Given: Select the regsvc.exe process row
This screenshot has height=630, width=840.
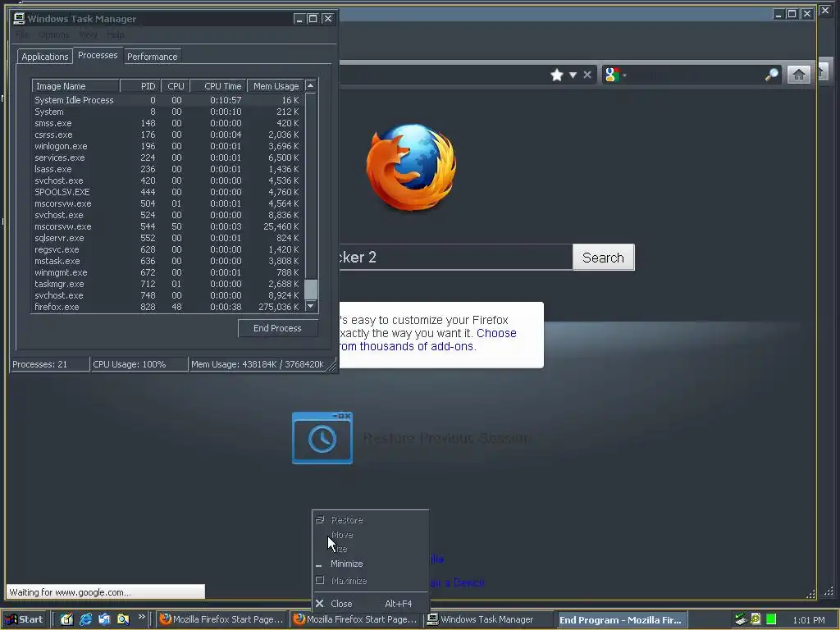Looking at the screenshot, I should point(167,249).
